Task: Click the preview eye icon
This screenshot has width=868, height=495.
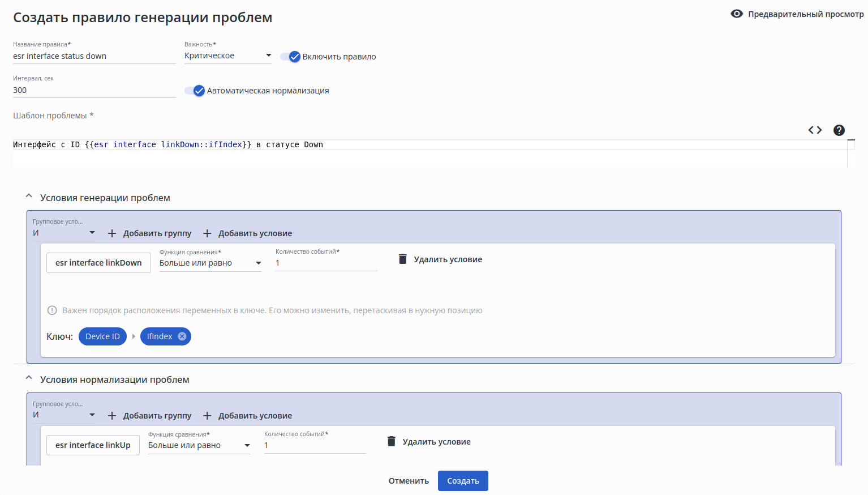Action: pyautogui.click(x=737, y=14)
